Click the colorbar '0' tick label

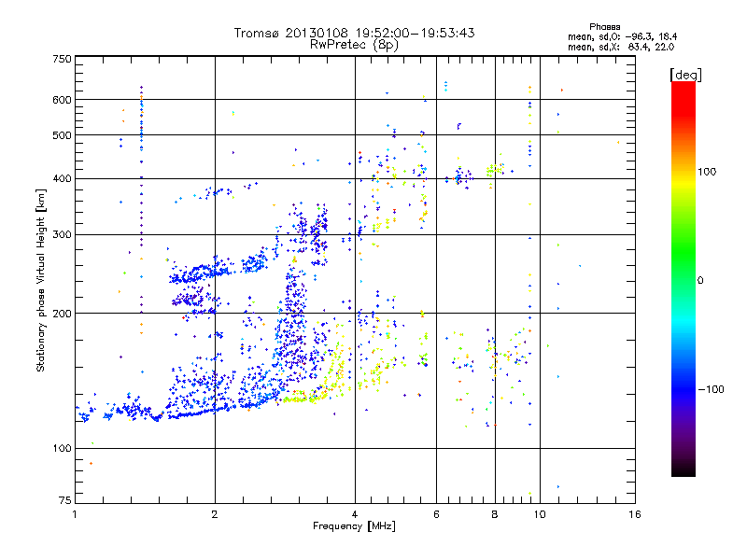click(x=700, y=281)
